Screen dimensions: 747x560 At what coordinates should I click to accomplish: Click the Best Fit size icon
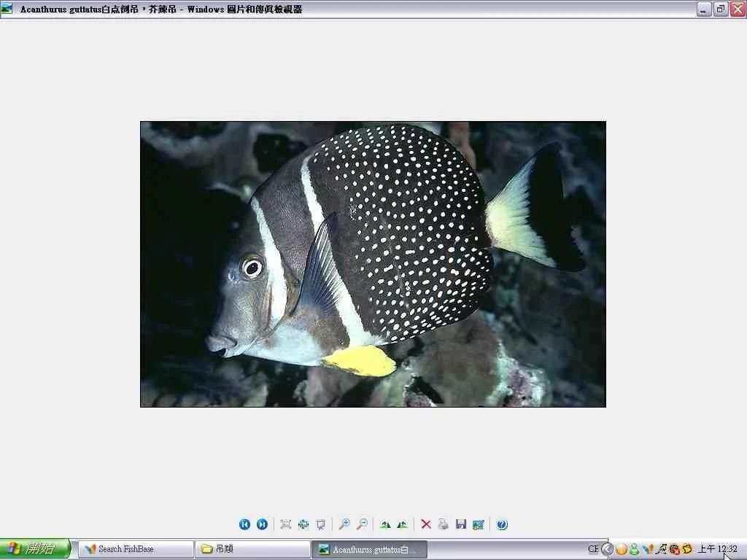pos(285,524)
